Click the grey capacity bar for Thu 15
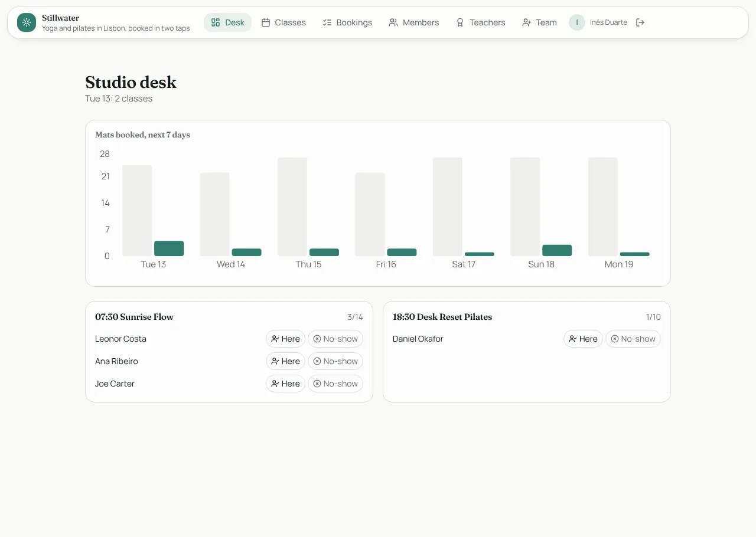756x537 pixels. point(292,207)
